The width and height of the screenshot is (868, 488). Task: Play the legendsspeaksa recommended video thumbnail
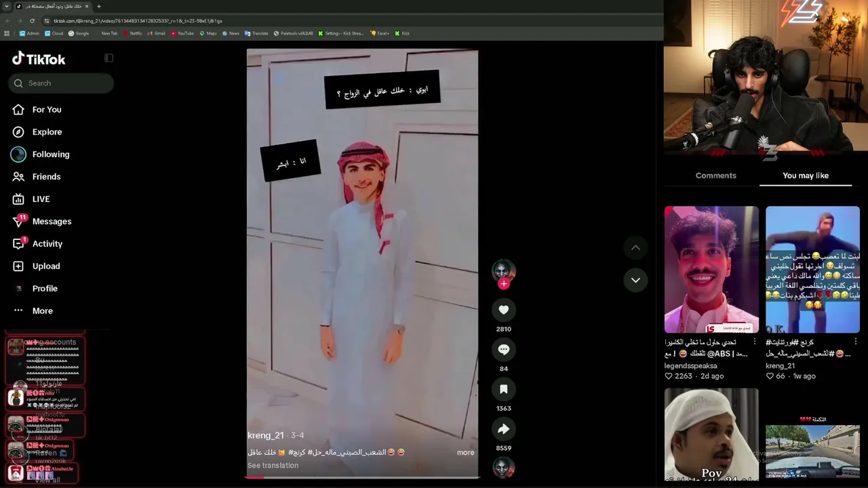(711, 270)
